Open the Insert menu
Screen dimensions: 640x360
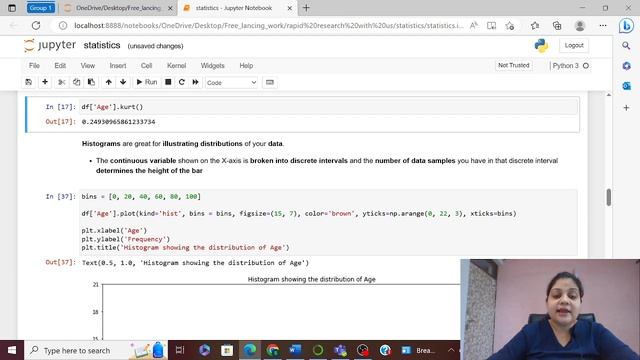pyautogui.click(x=118, y=66)
